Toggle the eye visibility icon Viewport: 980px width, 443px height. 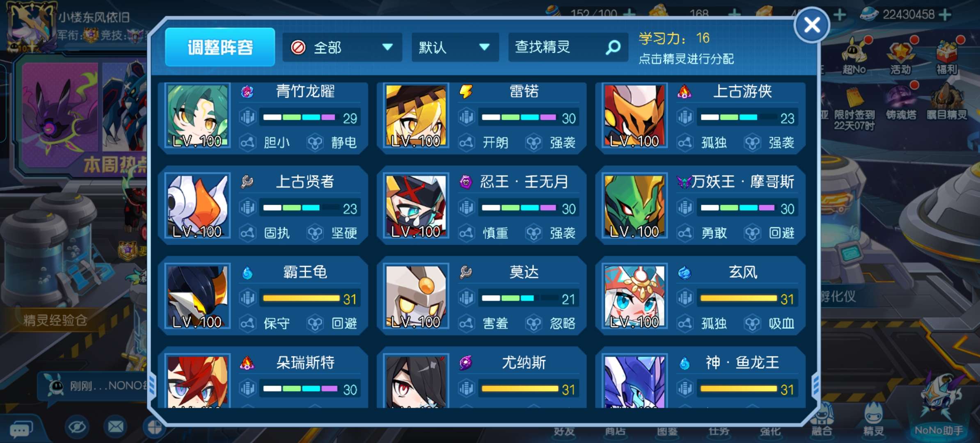pos(77,427)
